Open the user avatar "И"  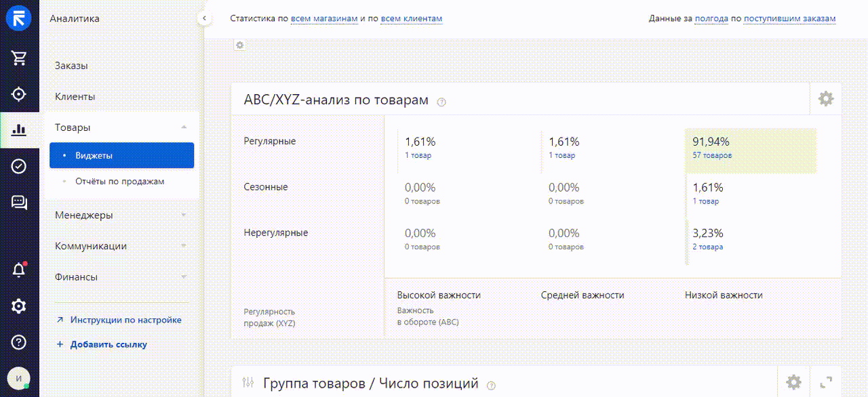tap(19, 378)
